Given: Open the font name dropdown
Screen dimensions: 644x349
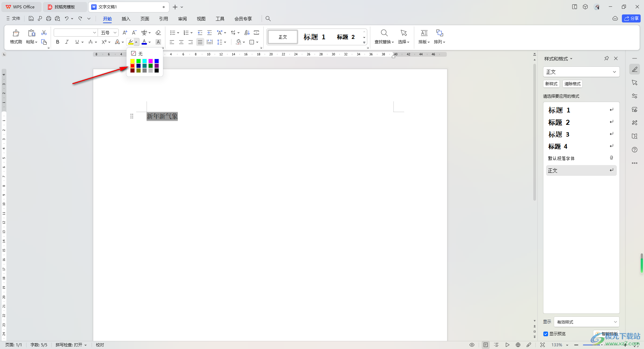Looking at the screenshot, I should (x=95, y=33).
